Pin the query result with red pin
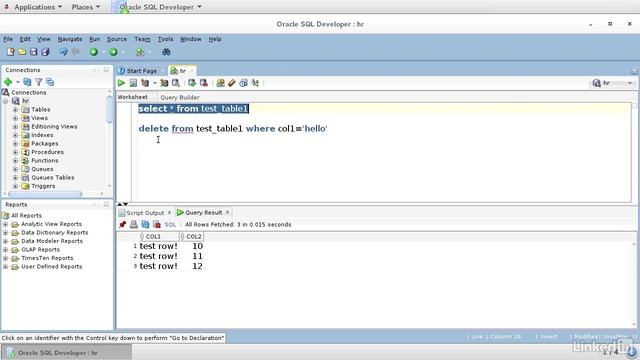640x360 pixels. point(122,224)
